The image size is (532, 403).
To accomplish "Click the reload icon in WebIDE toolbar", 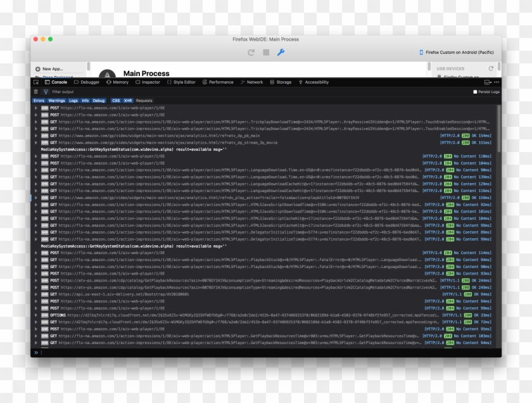I will [x=251, y=52].
